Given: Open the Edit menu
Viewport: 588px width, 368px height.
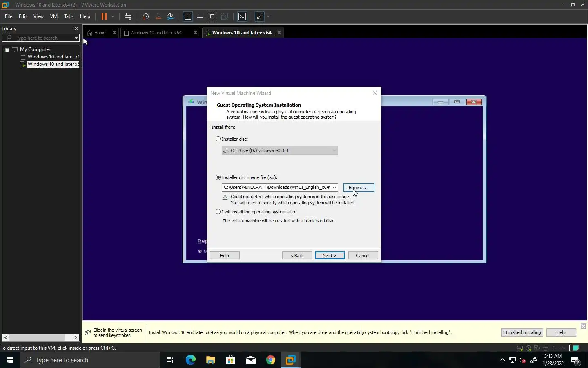Looking at the screenshot, I should click(23, 16).
